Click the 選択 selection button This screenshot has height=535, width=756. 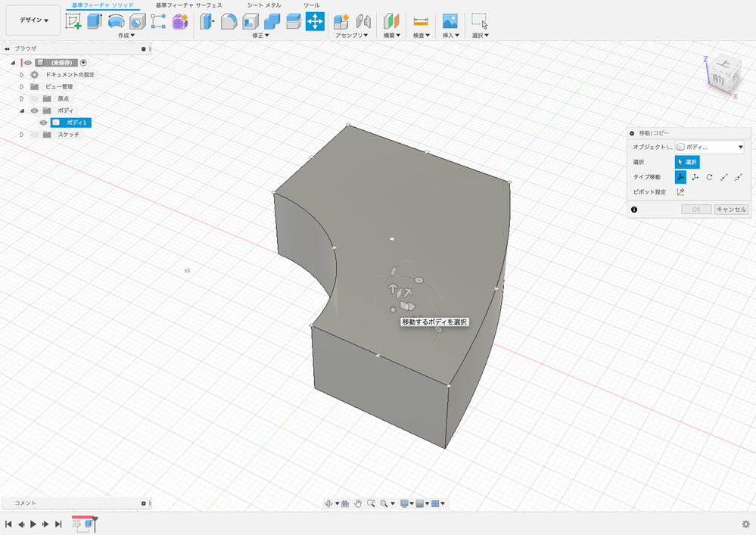coord(687,162)
